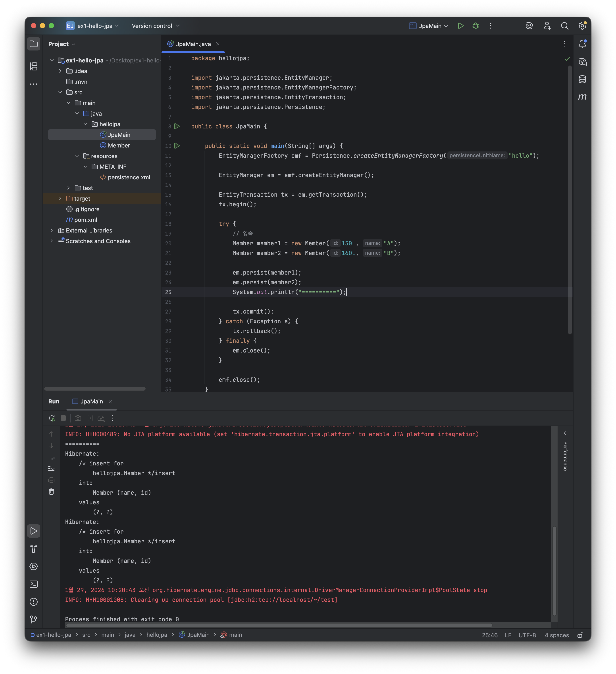Expand External Libraries node
Image resolution: width=616 pixels, height=674 pixels.
point(52,230)
